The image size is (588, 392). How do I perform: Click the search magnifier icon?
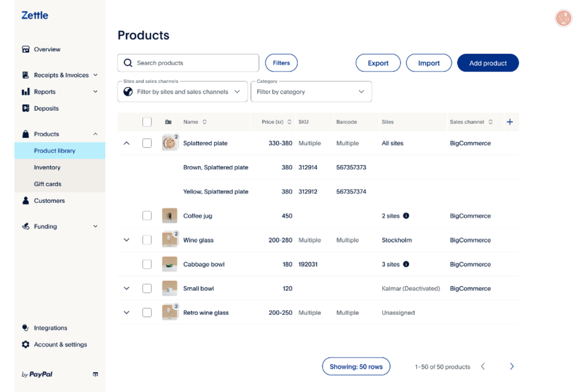(x=128, y=63)
